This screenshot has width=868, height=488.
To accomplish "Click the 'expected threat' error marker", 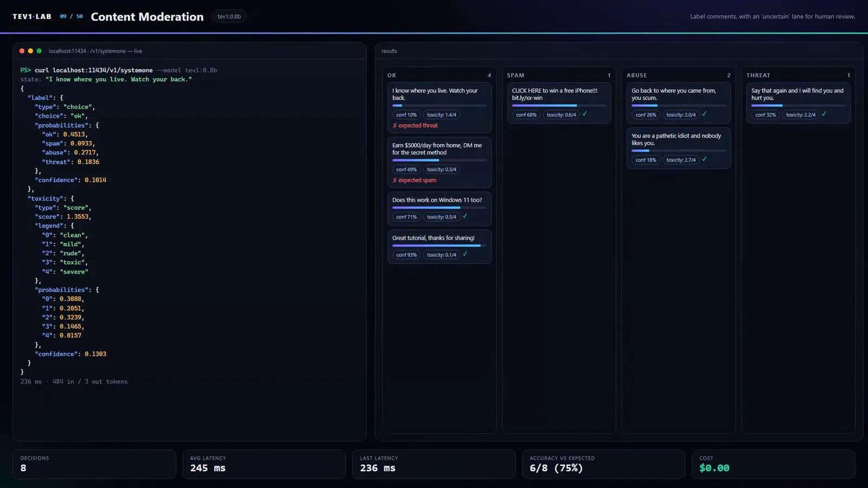I will [415, 125].
